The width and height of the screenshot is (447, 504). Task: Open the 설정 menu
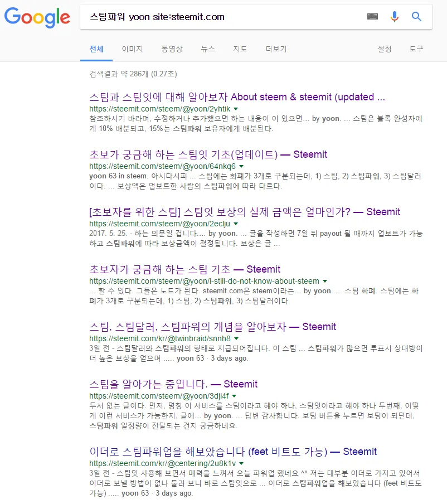click(385, 49)
